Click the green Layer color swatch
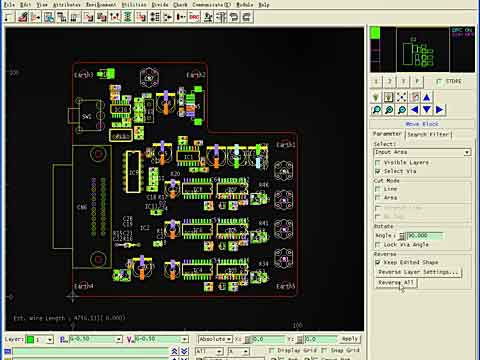Image resolution: width=480 pixels, height=360 pixels. point(30,340)
